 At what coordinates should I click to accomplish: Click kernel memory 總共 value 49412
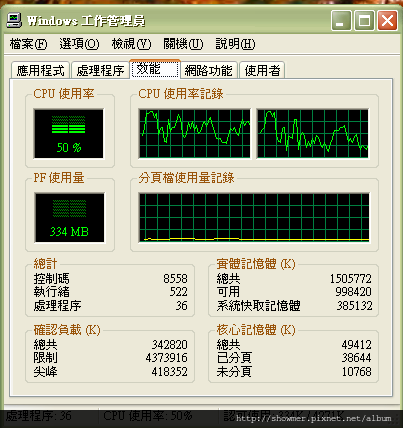click(x=356, y=344)
